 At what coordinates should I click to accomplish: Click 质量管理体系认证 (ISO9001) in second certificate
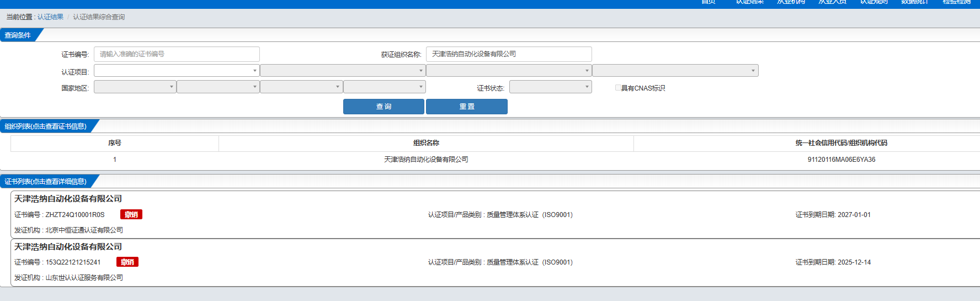[x=530, y=262]
